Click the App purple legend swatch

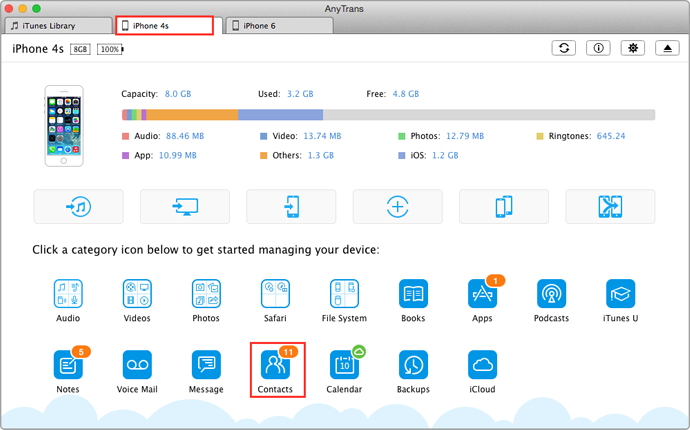tap(125, 155)
